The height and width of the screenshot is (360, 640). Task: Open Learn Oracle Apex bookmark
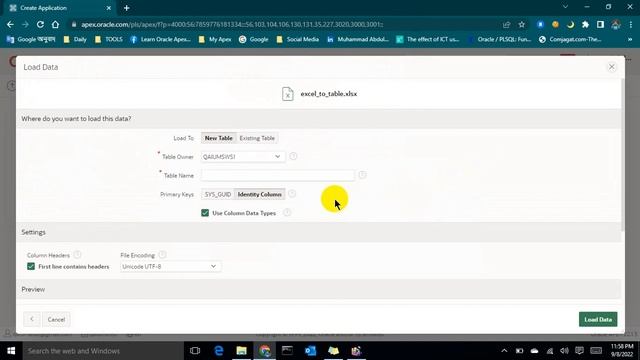point(160,40)
